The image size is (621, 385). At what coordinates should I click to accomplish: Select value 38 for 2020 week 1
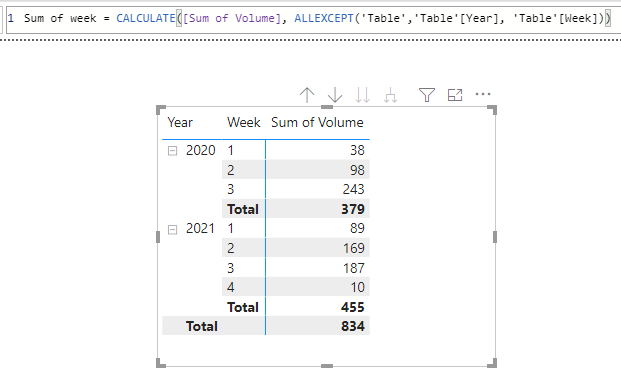click(x=357, y=150)
